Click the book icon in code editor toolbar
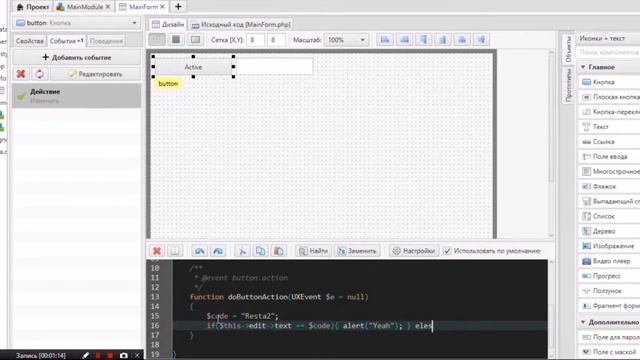The image size is (640, 360). point(175,251)
